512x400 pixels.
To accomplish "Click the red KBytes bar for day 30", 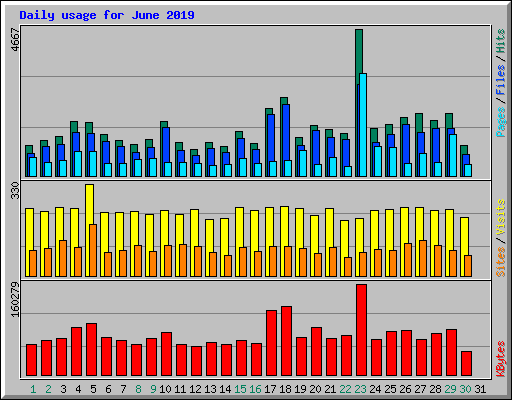I will pos(466,363).
